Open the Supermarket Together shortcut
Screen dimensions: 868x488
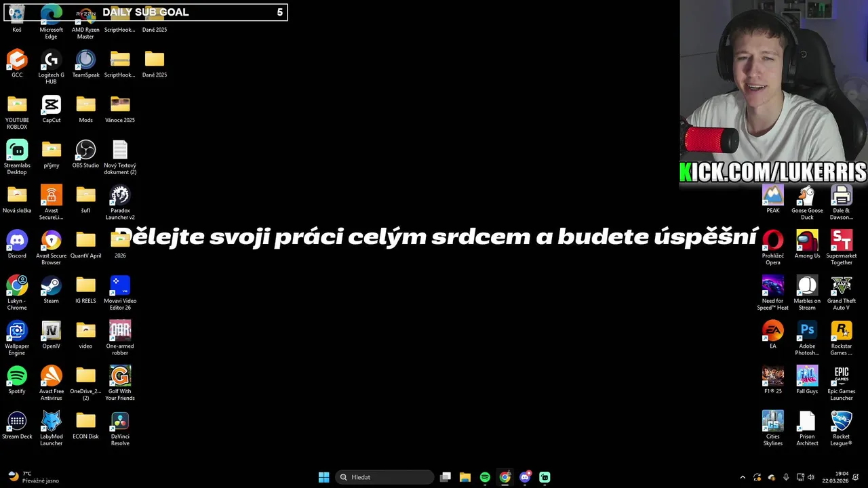842,247
